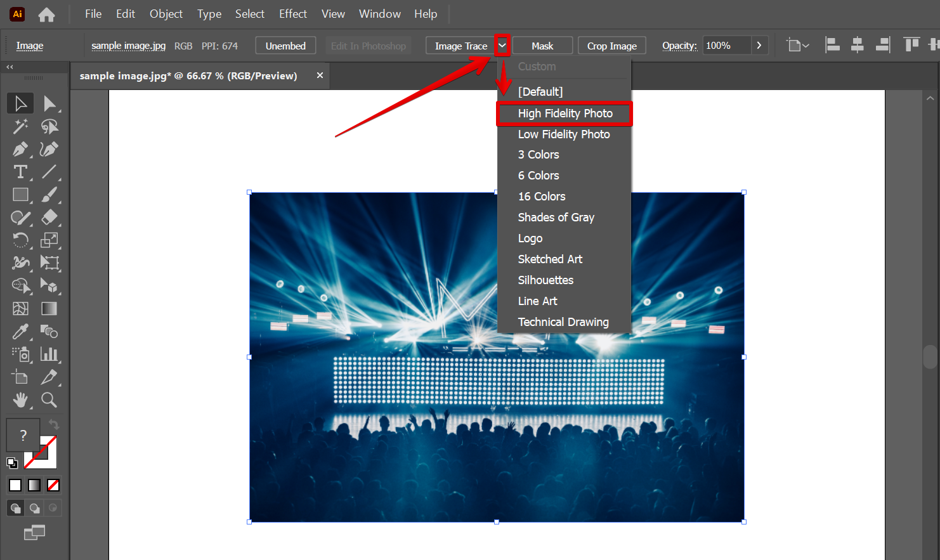Select the Pen tool
This screenshot has width=940, height=560.
(x=20, y=150)
